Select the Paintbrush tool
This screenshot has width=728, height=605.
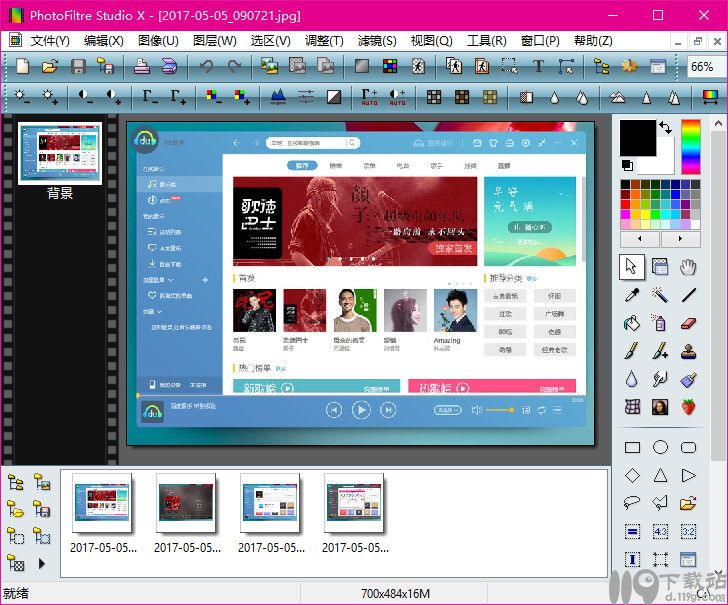coord(632,351)
